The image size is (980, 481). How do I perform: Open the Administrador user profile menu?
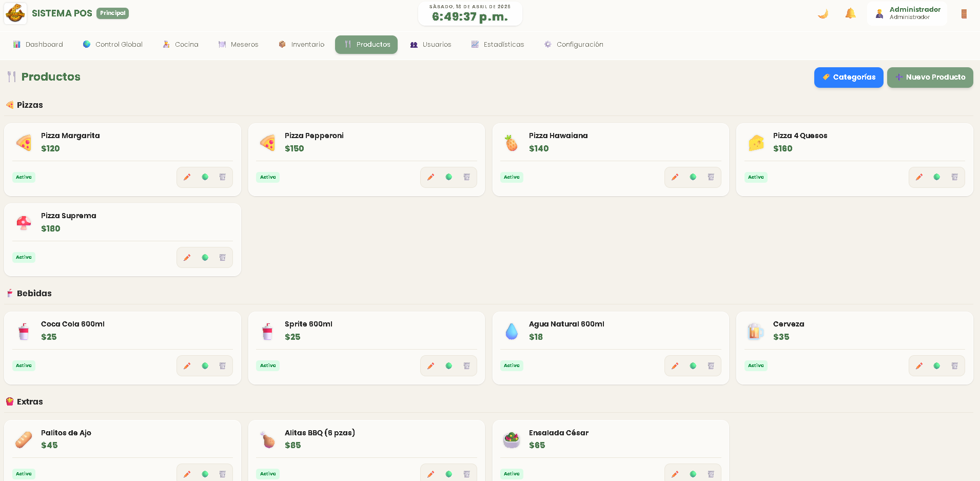click(x=907, y=13)
